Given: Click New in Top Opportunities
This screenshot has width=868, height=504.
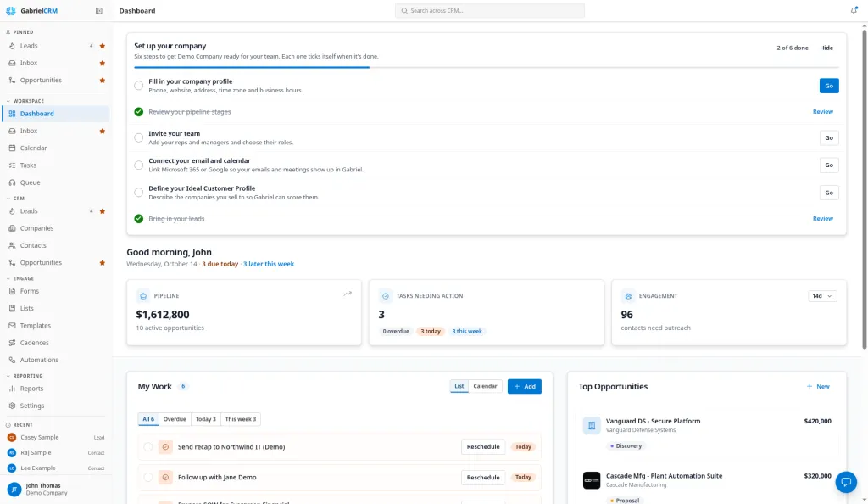Looking at the screenshot, I should point(818,387).
